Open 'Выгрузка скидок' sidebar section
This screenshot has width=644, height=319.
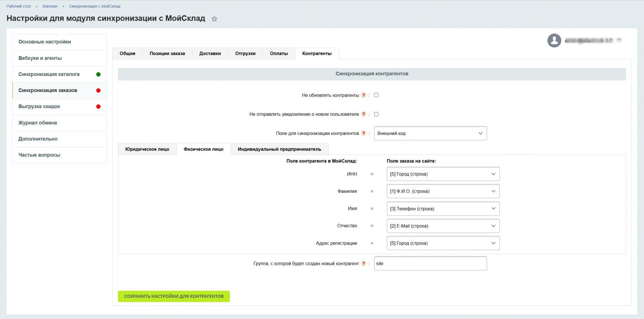click(59, 107)
